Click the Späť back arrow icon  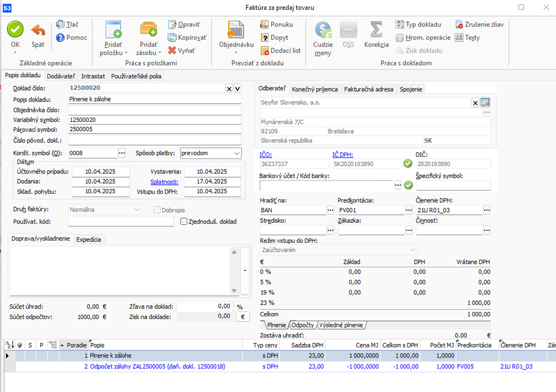(38, 29)
